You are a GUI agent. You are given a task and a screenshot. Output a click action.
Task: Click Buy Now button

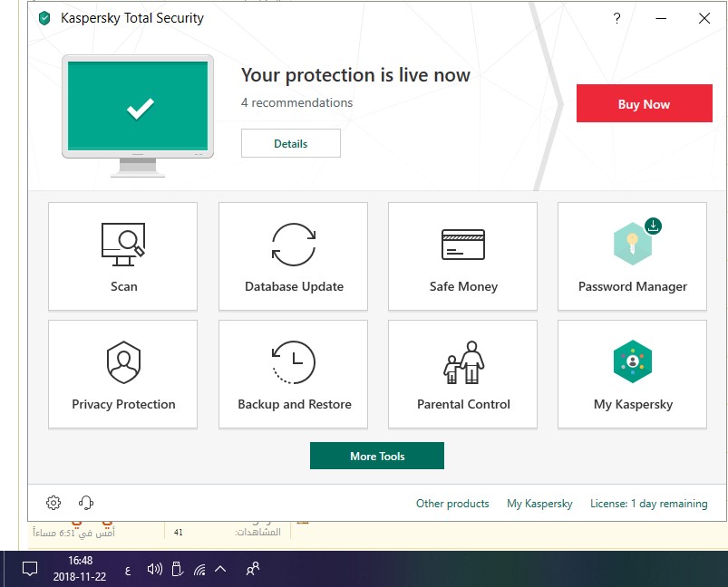(x=644, y=103)
